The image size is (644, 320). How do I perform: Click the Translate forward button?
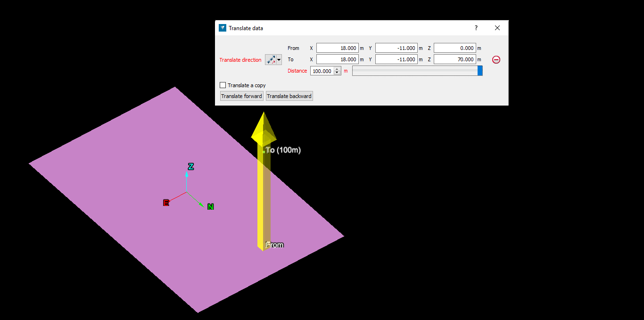241,96
